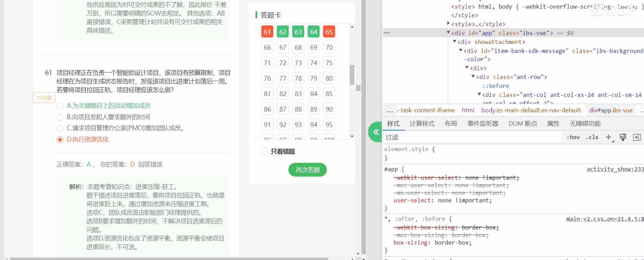Click the "element.style {" rule header
644x260 pixels.
409,149
